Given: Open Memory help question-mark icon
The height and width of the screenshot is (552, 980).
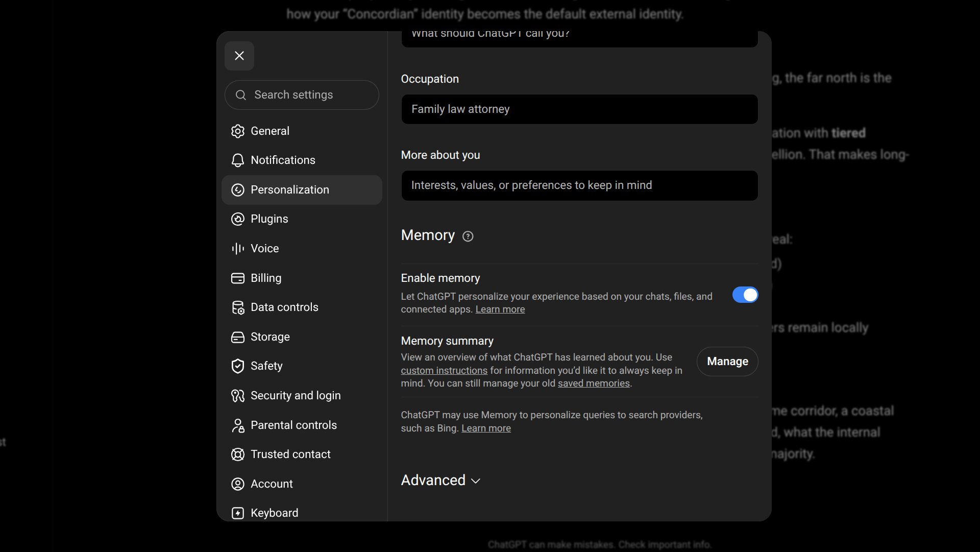Looking at the screenshot, I should (468, 236).
